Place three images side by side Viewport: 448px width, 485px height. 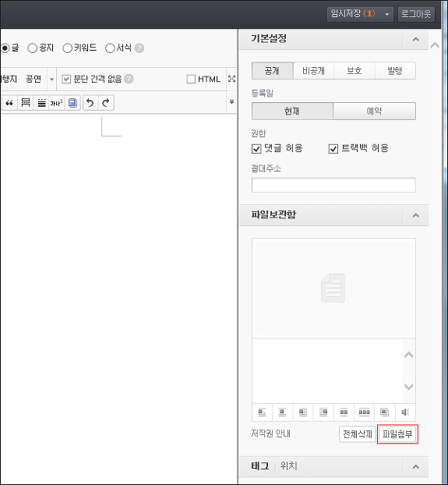365,412
